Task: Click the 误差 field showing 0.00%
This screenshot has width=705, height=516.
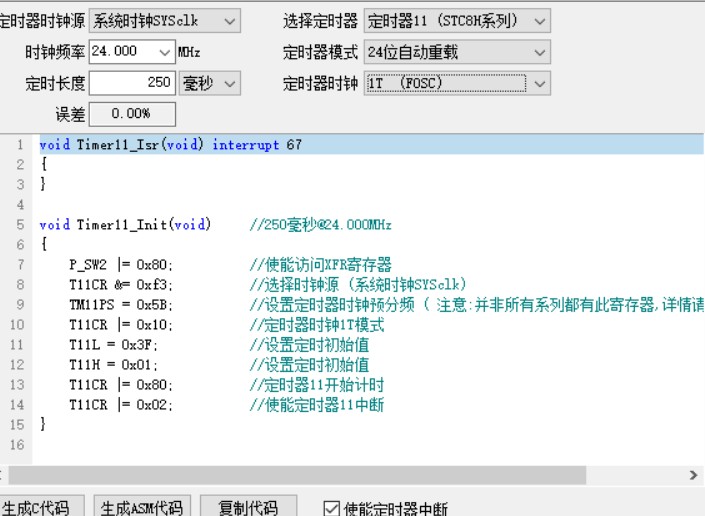Action: pyautogui.click(x=132, y=114)
